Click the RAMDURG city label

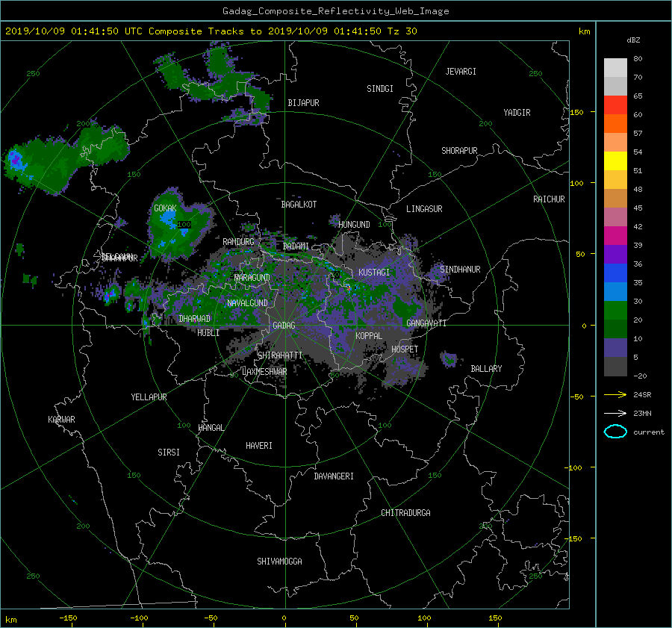click(238, 242)
